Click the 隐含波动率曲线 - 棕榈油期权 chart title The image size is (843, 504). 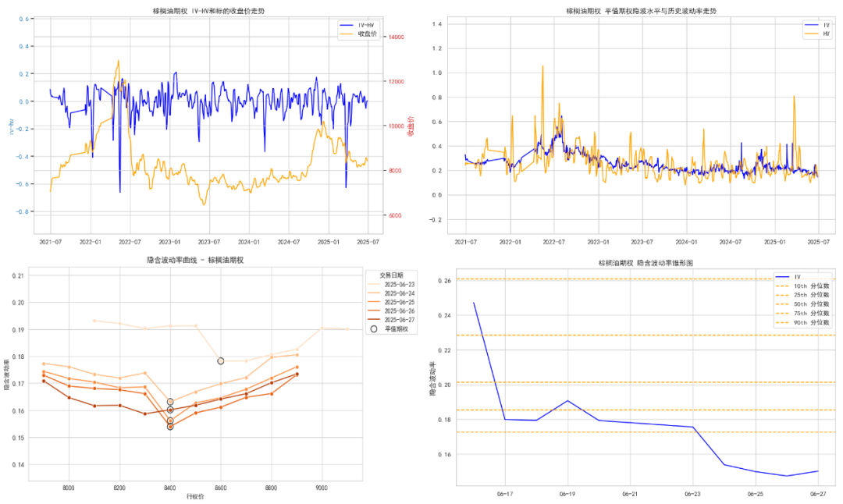click(195, 260)
